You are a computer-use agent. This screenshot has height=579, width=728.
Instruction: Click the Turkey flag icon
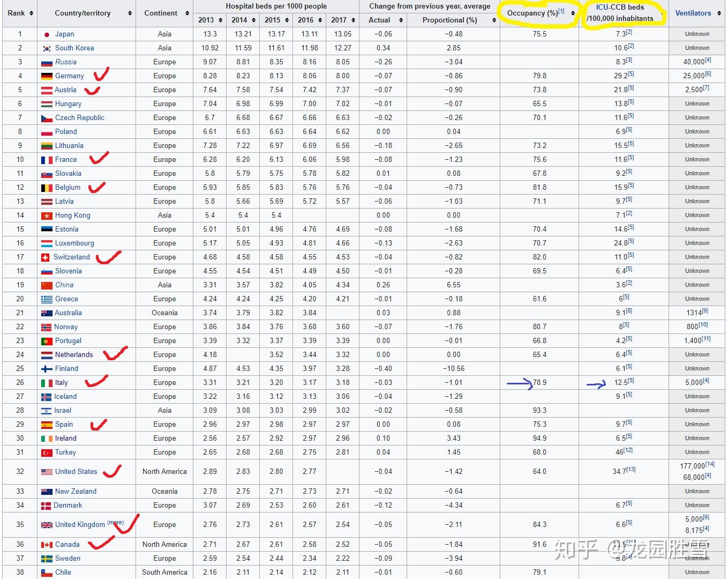click(x=47, y=452)
